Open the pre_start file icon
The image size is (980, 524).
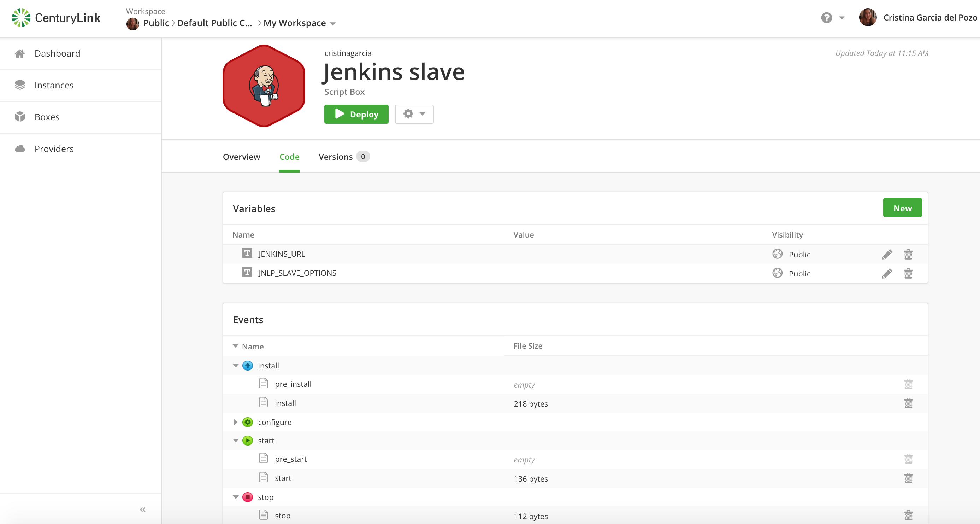coord(263,458)
